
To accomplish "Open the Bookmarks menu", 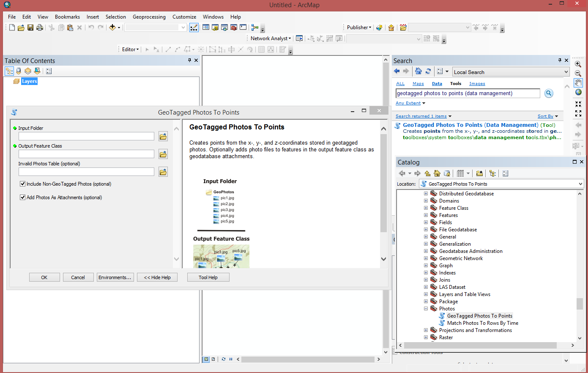I will coord(67,17).
